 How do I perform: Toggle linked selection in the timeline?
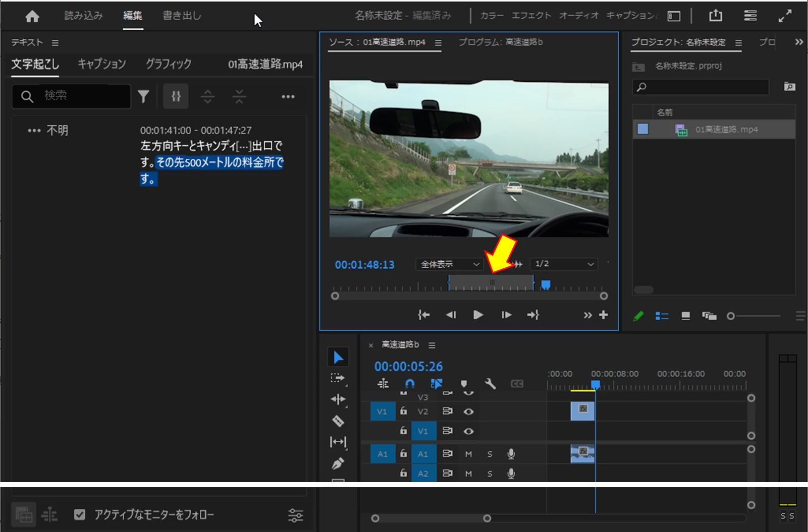click(x=437, y=384)
